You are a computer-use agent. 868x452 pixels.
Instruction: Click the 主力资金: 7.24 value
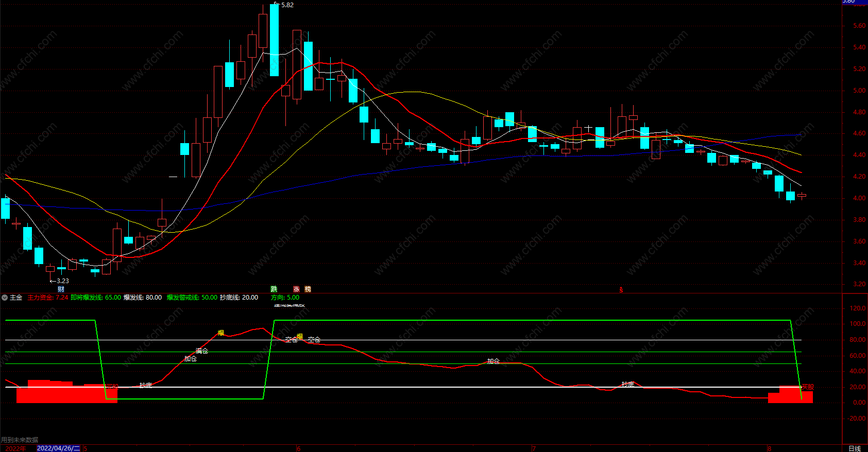click(47, 298)
